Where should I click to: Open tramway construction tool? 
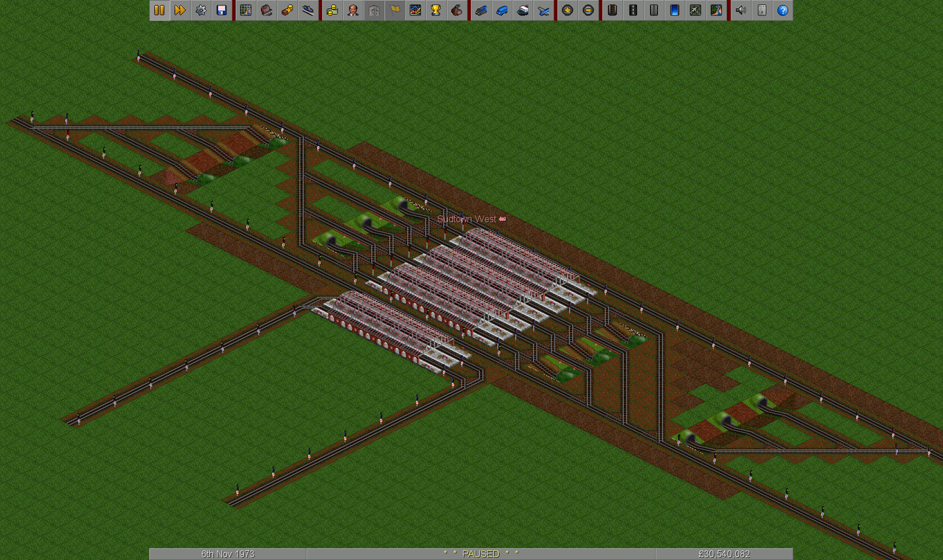(x=653, y=10)
